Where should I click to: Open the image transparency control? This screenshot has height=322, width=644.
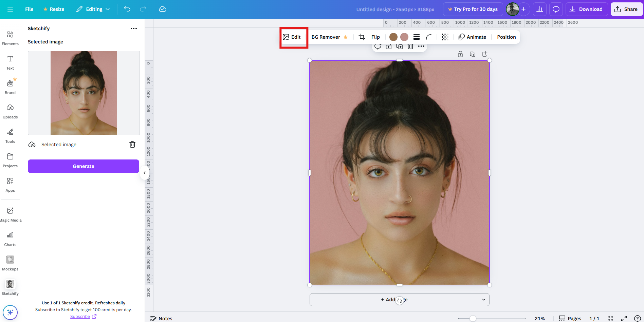(x=445, y=37)
